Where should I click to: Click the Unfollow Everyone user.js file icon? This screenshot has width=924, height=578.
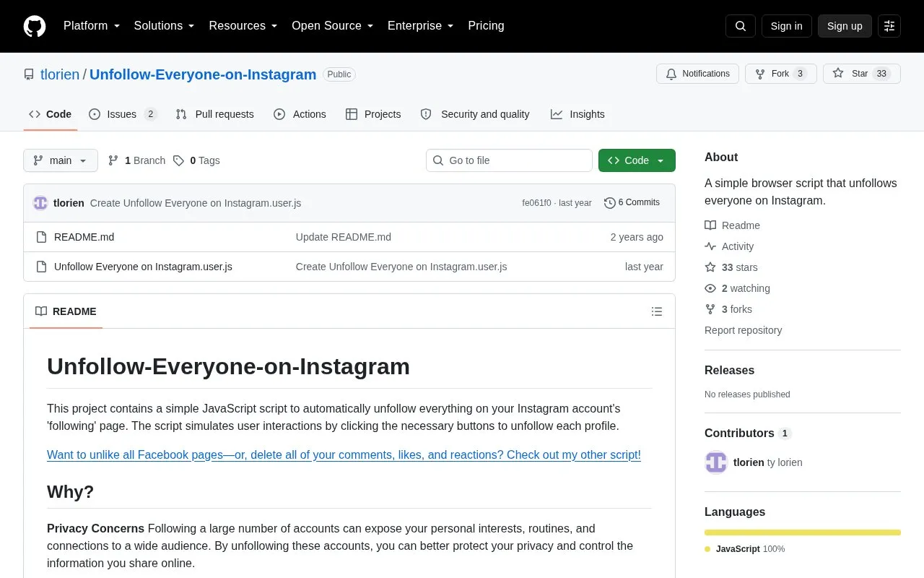coord(42,267)
